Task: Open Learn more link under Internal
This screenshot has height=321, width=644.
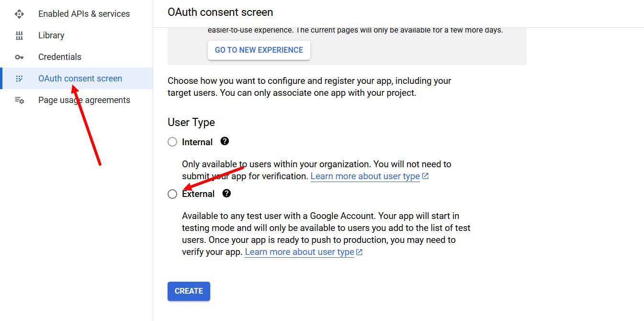Action: (365, 176)
